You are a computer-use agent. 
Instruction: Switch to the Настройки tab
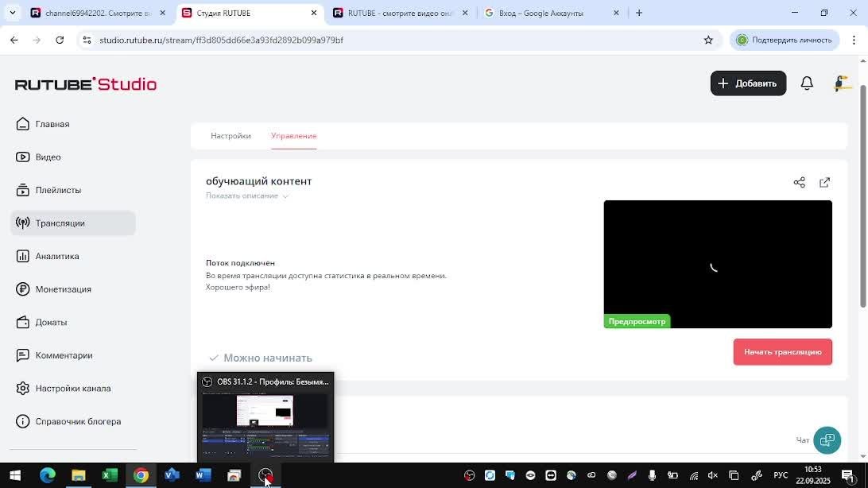click(231, 136)
